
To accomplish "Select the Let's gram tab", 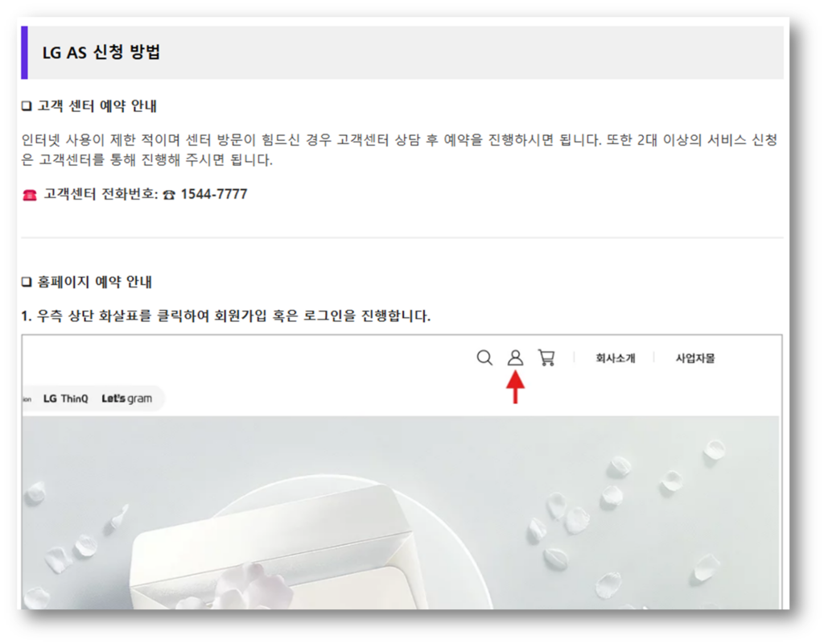I will click(x=126, y=398).
